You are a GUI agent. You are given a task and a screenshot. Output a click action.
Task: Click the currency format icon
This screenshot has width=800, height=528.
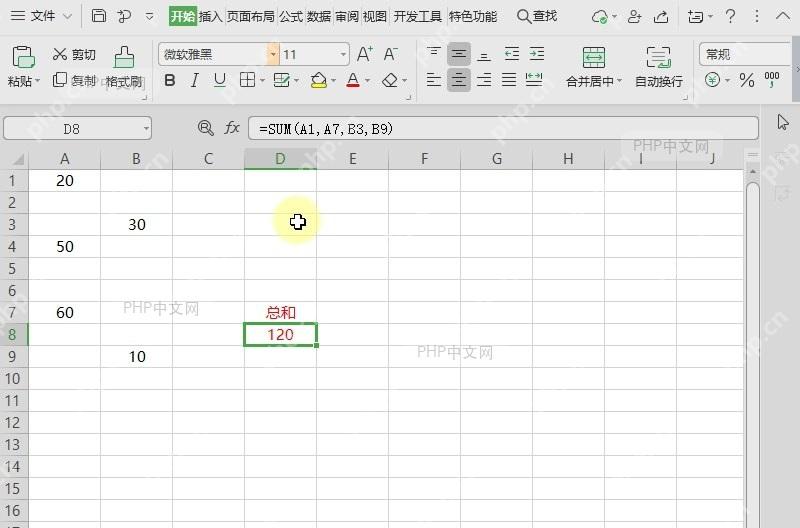pos(713,80)
